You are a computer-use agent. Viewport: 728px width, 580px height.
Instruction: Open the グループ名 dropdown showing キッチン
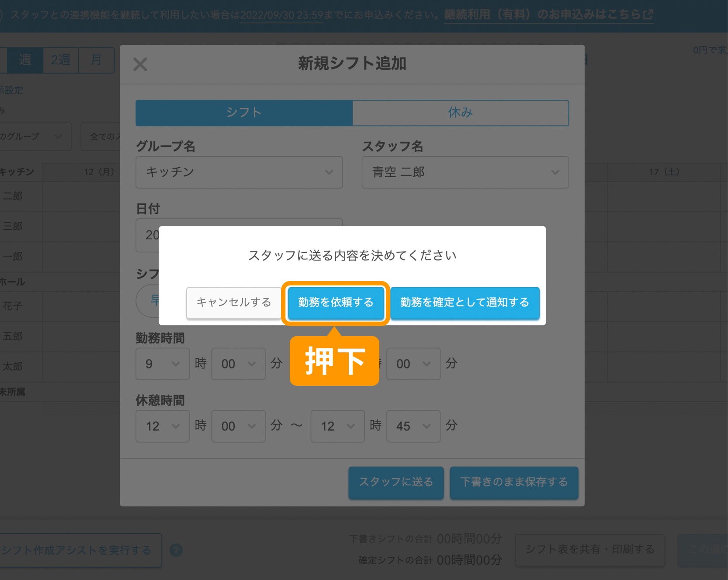(239, 172)
